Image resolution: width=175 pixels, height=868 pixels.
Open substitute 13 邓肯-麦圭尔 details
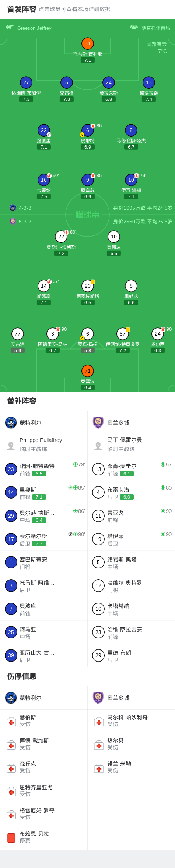[131, 469]
